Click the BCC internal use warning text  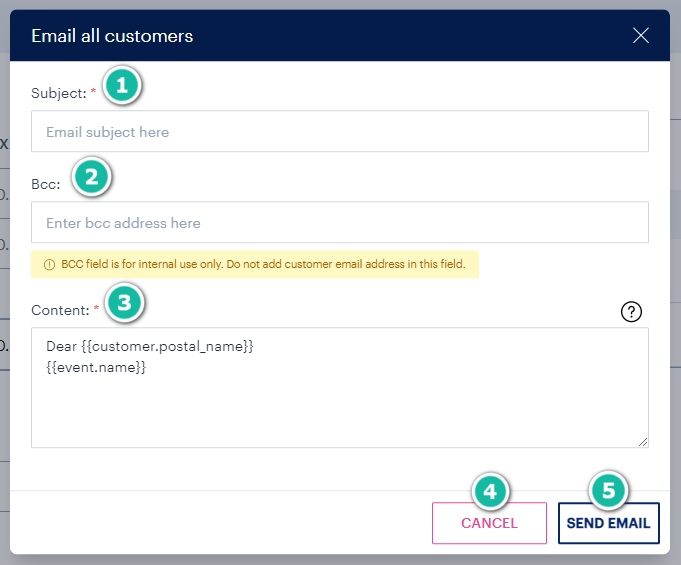[263, 264]
